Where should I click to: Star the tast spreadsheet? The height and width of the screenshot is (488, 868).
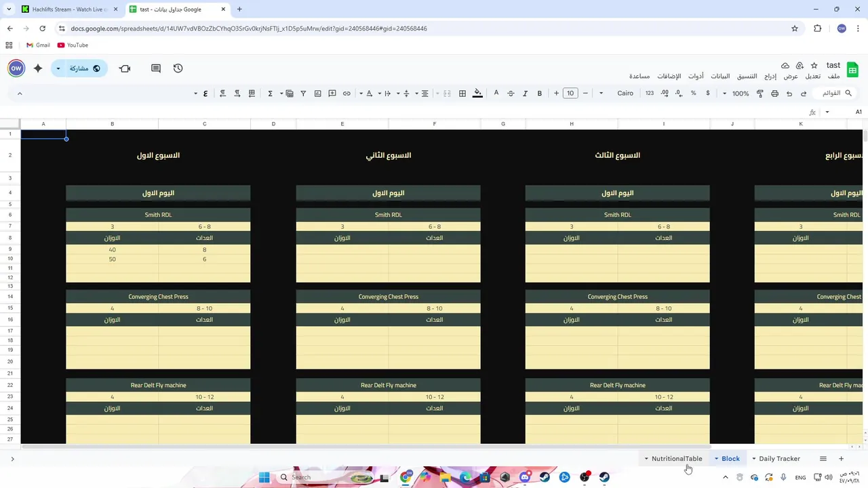click(x=814, y=66)
